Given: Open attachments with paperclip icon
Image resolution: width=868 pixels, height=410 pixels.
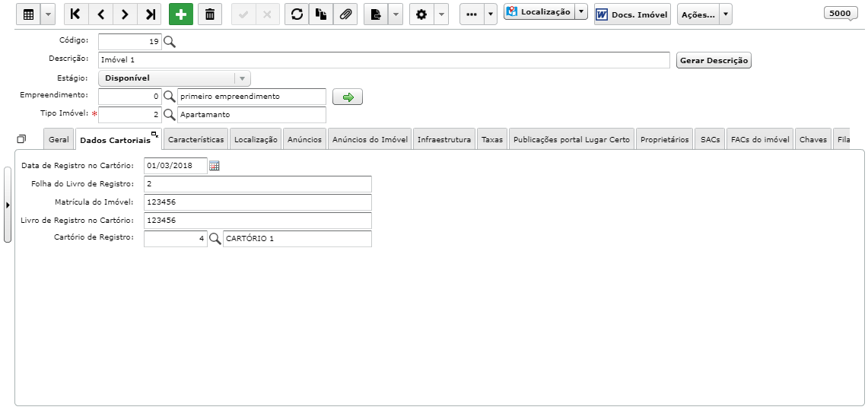Looking at the screenshot, I should [345, 14].
